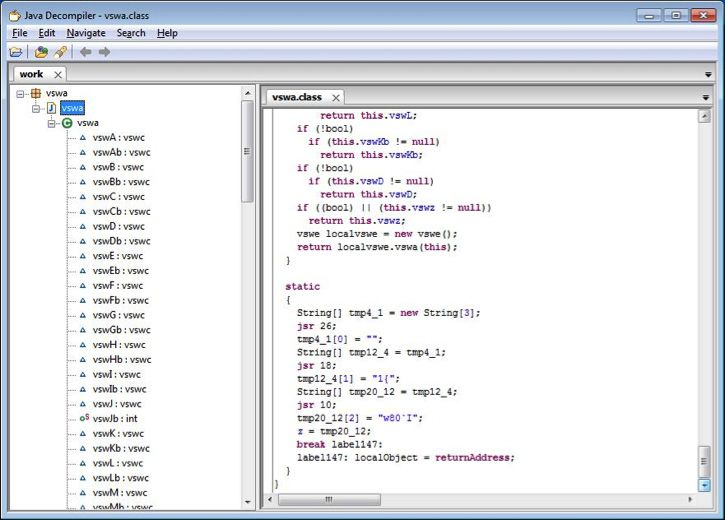Open the Edit menu
The image size is (725, 520).
(47, 33)
